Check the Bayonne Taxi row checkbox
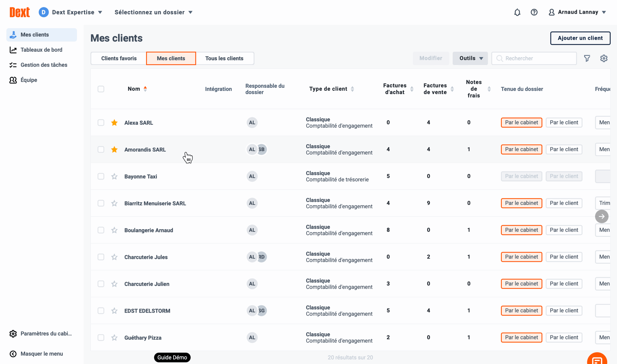 coord(101,176)
